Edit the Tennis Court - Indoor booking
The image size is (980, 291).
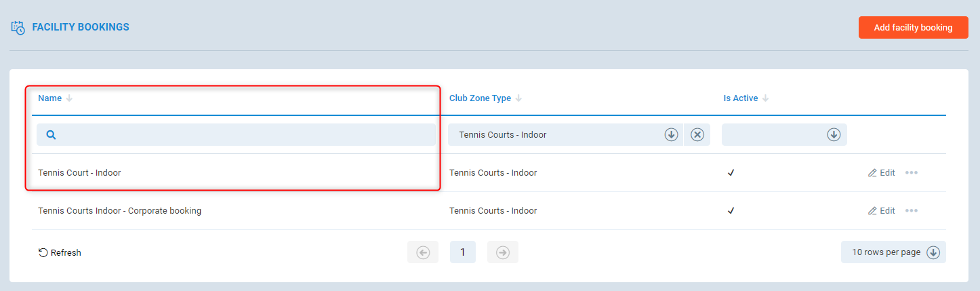coord(882,173)
